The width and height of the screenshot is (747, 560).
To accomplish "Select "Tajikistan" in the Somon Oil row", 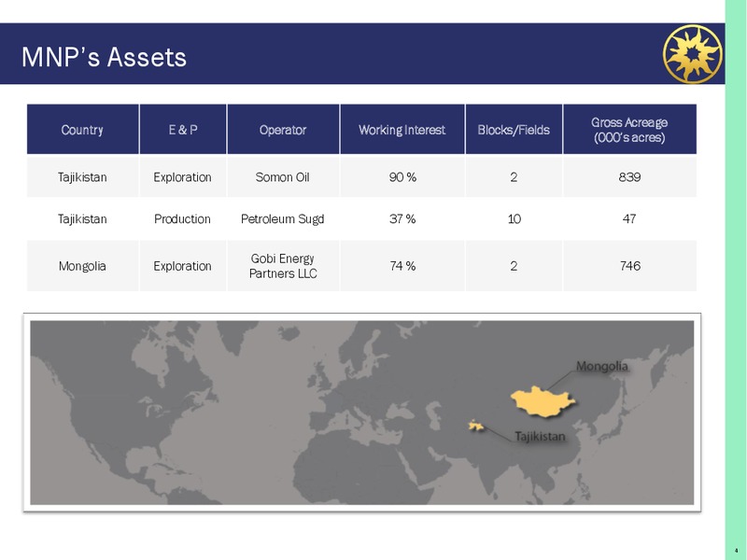I will (82, 177).
